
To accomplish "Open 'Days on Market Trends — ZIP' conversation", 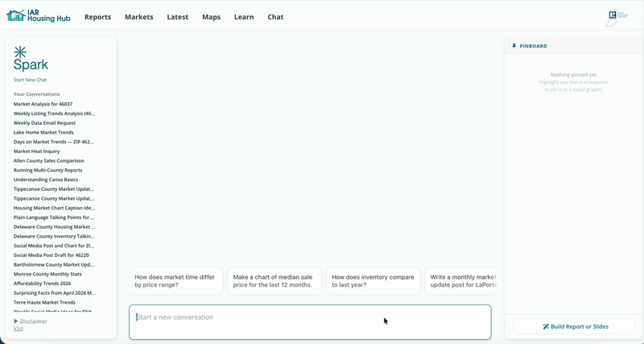I will [x=54, y=142].
